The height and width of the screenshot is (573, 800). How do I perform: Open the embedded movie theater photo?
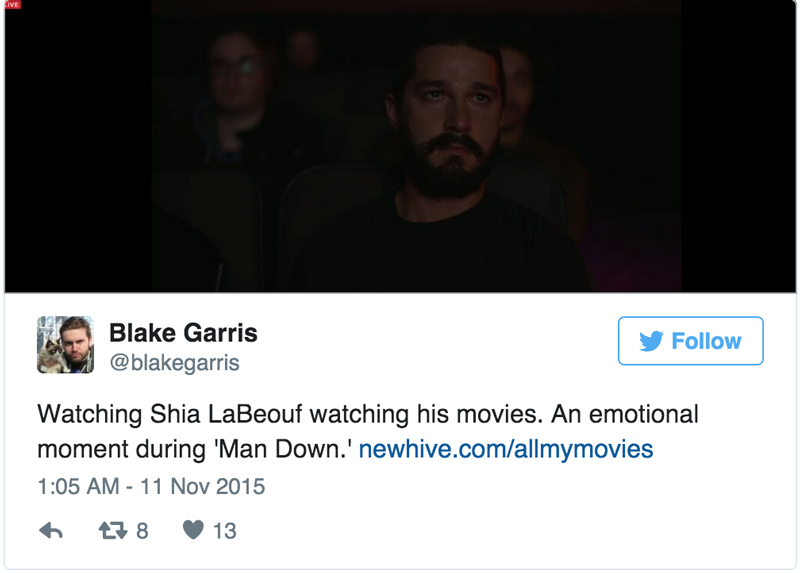(x=400, y=146)
